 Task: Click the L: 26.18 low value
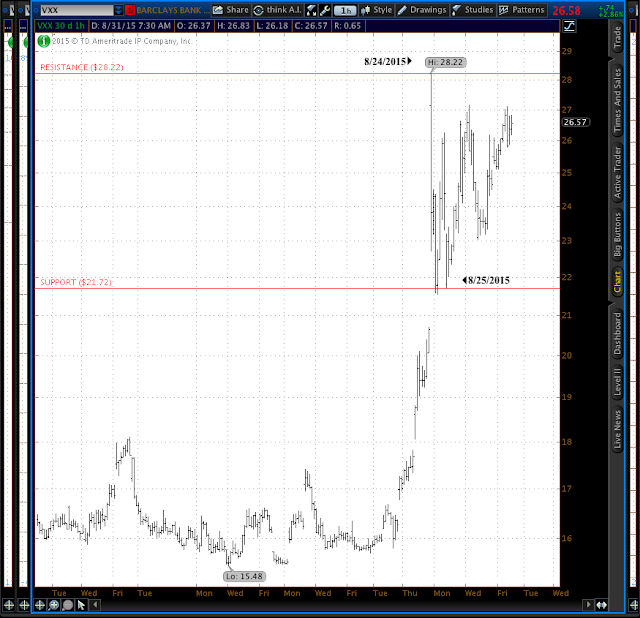pos(272,26)
